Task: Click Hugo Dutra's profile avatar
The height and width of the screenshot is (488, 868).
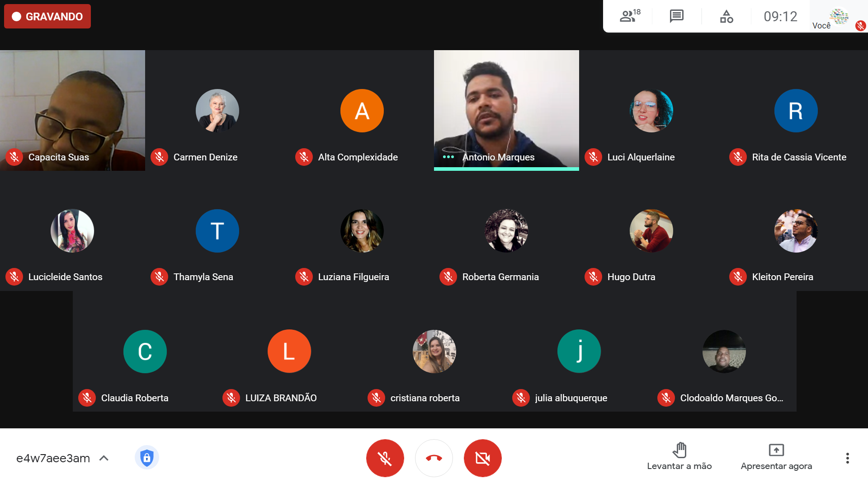Action: coord(651,231)
